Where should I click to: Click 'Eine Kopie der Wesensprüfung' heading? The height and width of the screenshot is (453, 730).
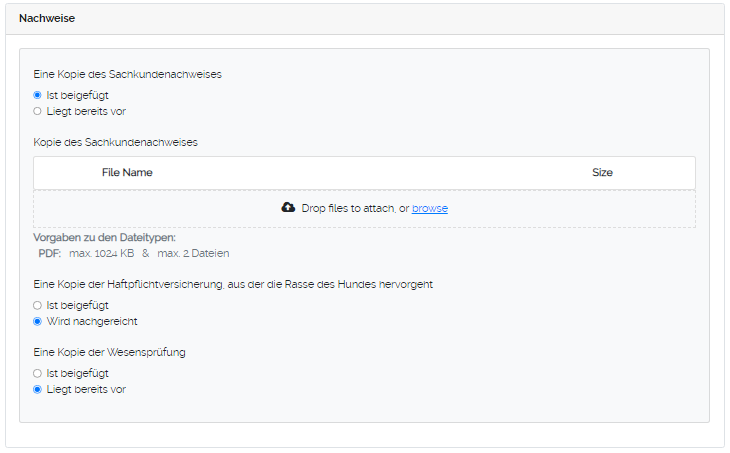[109, 352]
